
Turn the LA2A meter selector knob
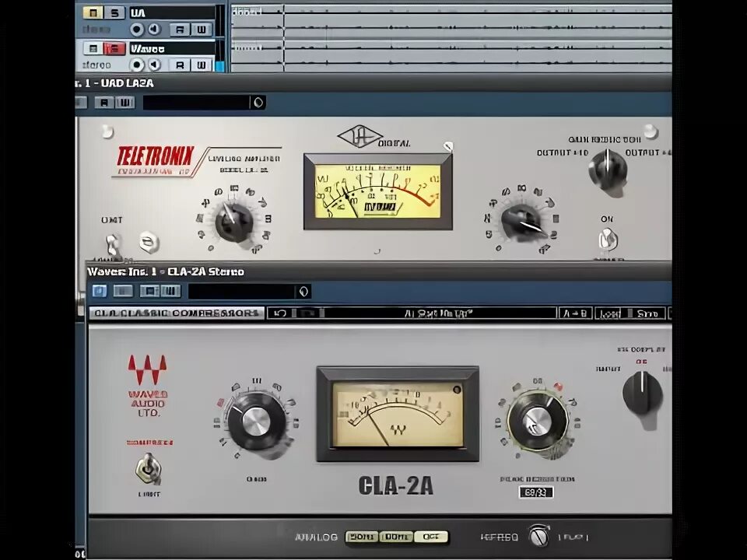point(608,171)
